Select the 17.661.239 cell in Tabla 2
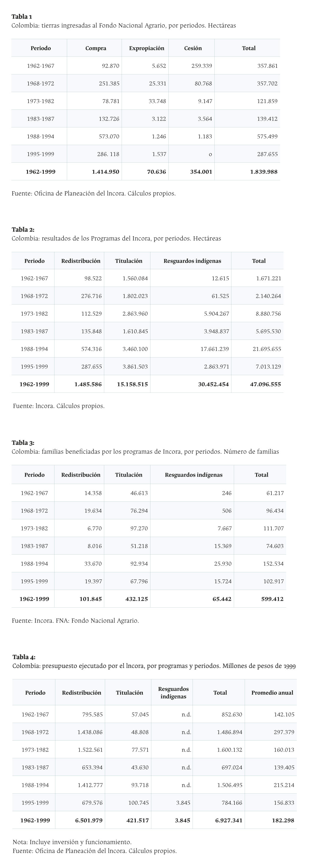318x868 pixels. [214, 349]
